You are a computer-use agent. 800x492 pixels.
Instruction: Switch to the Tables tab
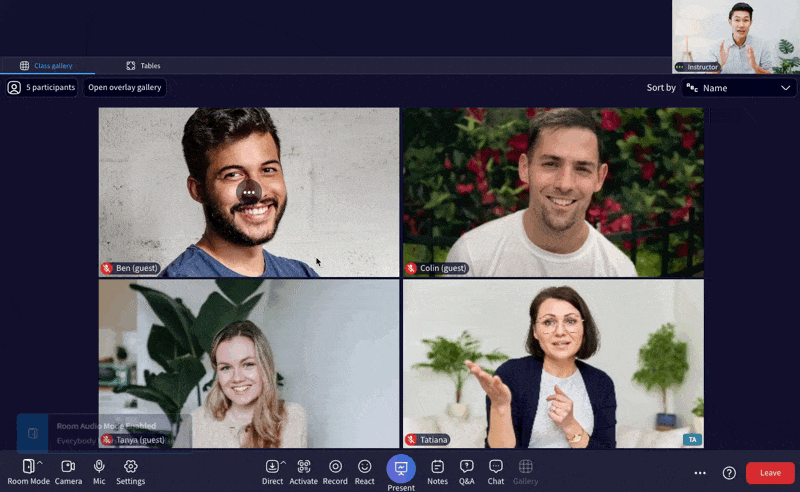point(143,65)
